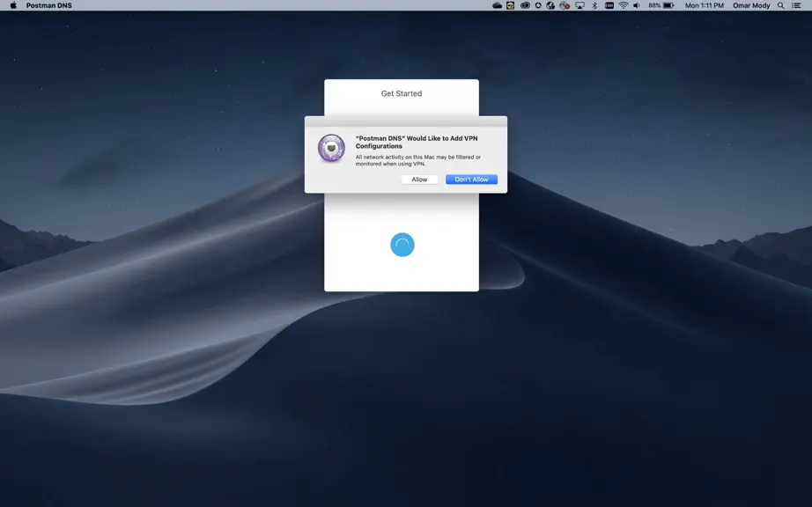Open the cloud status menu bar icon

coord(497,5)
